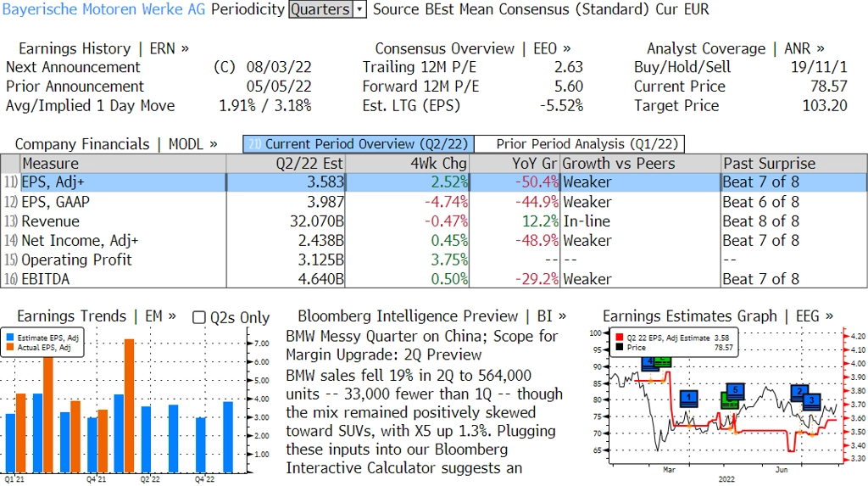Click the Growth vs Peers column header
868x486 pixels.
[641, 164]
